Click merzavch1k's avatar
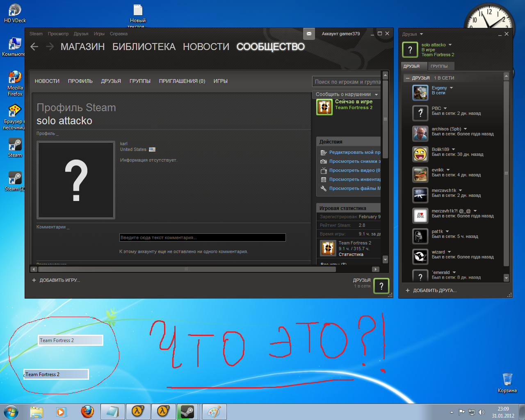The height and width of the screenshot is (420, 525). (420, 195)
